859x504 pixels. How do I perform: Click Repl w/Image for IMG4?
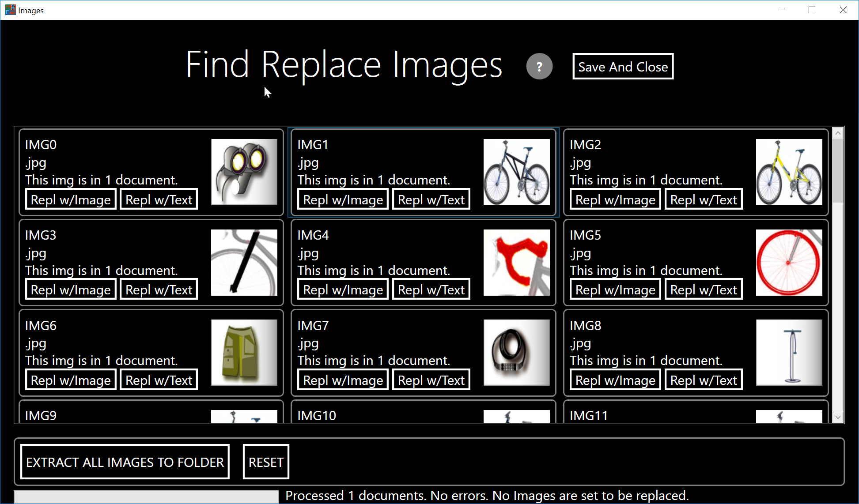pyautogui.click(x=343, y=290)
